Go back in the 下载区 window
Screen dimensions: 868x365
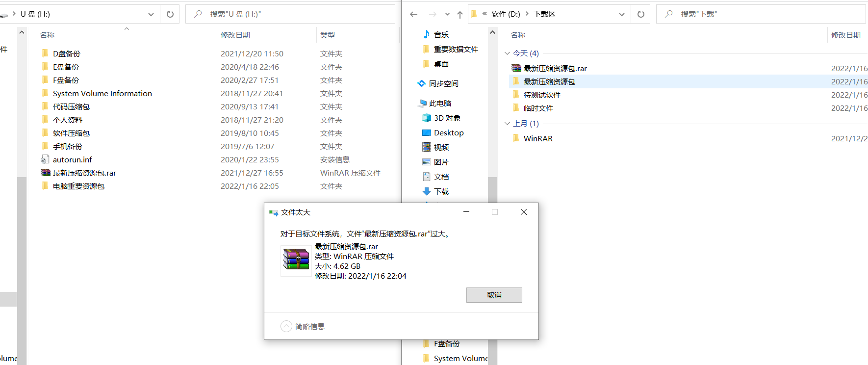pyautogui.click(x=413, y=14)
